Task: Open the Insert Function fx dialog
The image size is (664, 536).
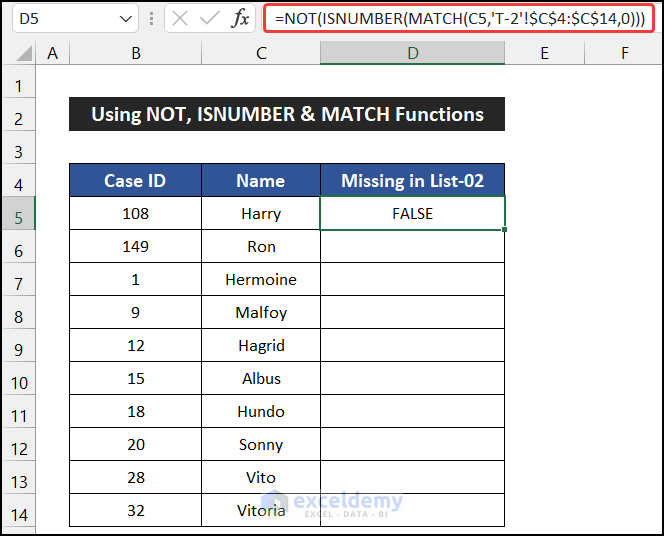Action: pyautogui.click(x=241, y=19)
